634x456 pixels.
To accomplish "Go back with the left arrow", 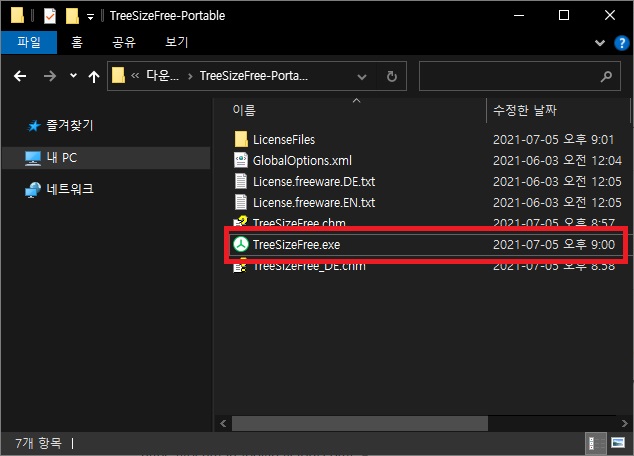I will coord(20,76).
